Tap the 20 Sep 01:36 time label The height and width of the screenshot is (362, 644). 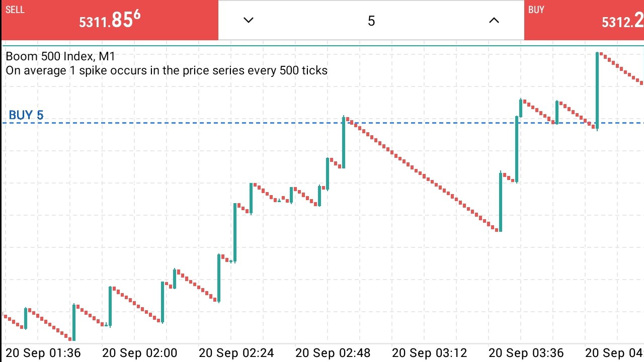[x=43, y=353]
